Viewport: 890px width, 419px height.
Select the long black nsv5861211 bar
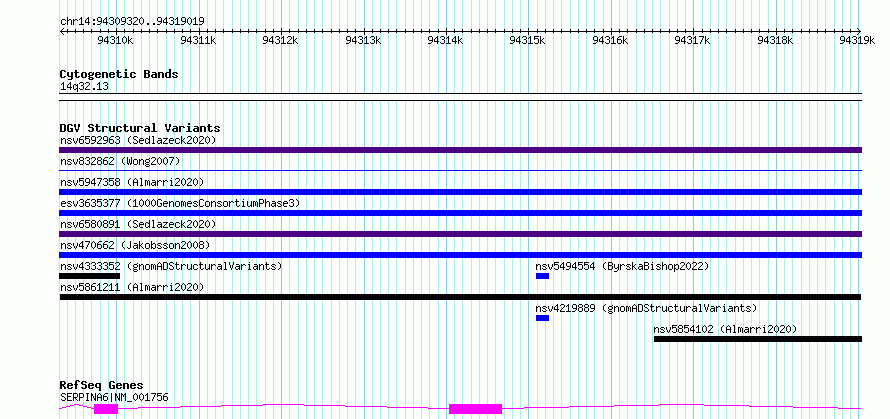click(460, 297)
